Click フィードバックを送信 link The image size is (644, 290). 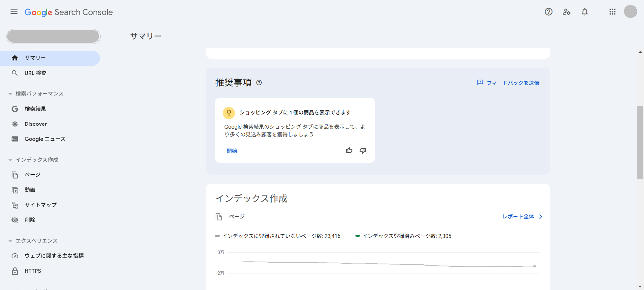(x=513, y=83)
